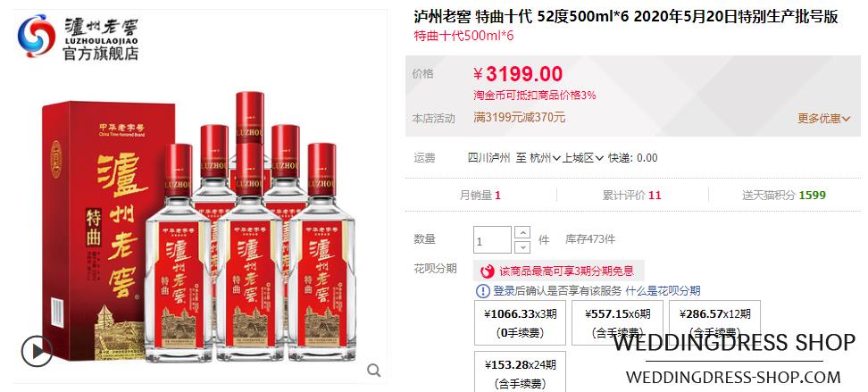
Task: Open the 上城区 district dropdown
Action: point(583,158)
